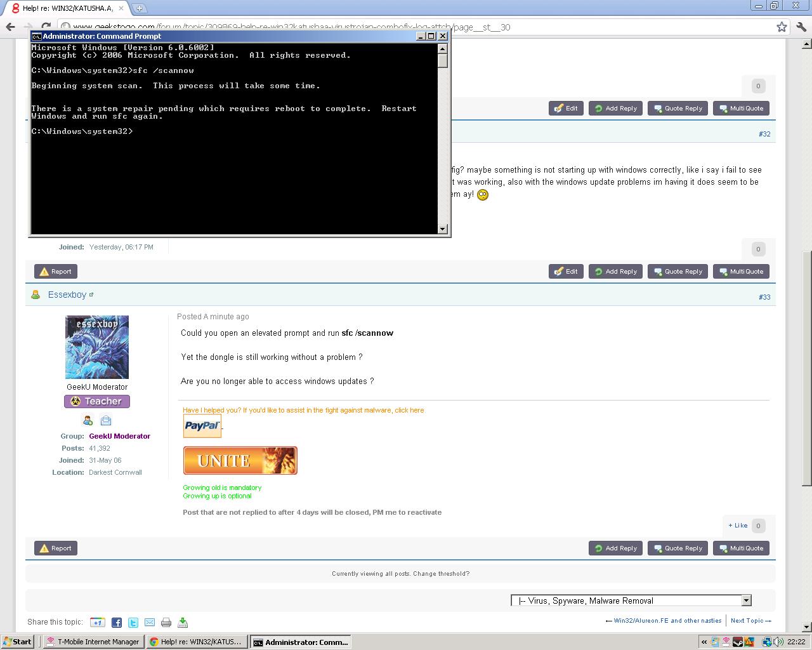Viewport: 812px width, 650px height.
Task: Click reputation counter on Essexboy's post
Action: point(758,526)
